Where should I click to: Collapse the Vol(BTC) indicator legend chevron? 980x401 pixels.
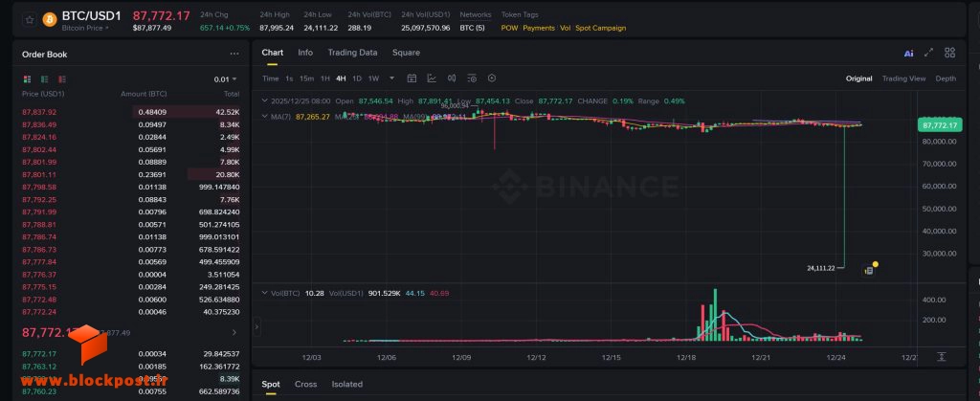264,293
